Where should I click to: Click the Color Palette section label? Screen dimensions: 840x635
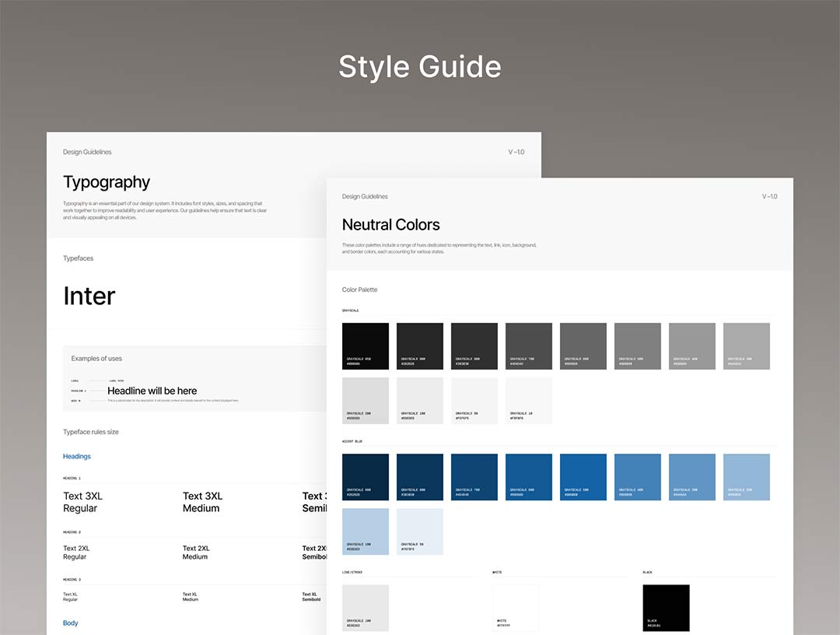pyautogui.click(x=359, y=289)
